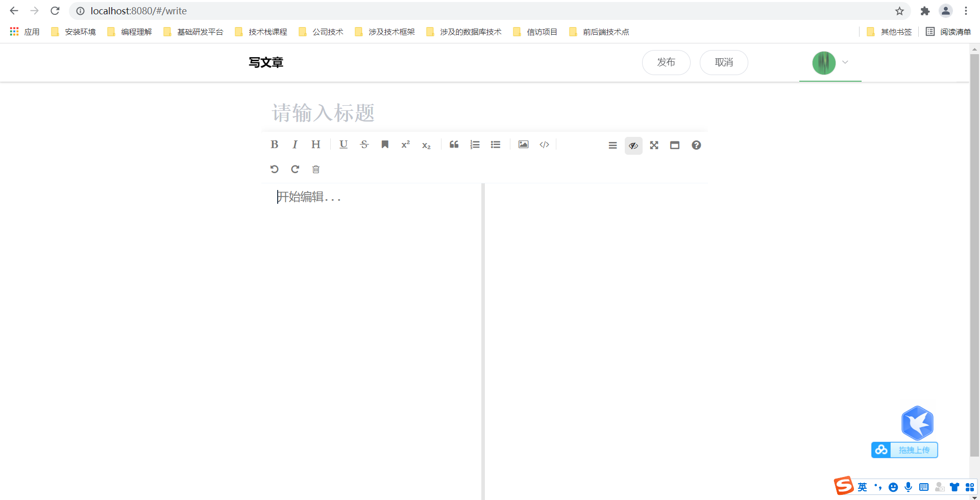
Task: Toggle the preview pane eye icon
Action: [633, 146]
